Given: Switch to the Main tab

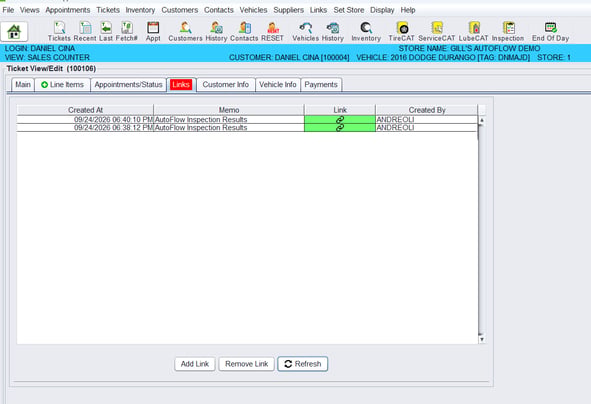Looking at the screenshot, I should coord(23,84).
